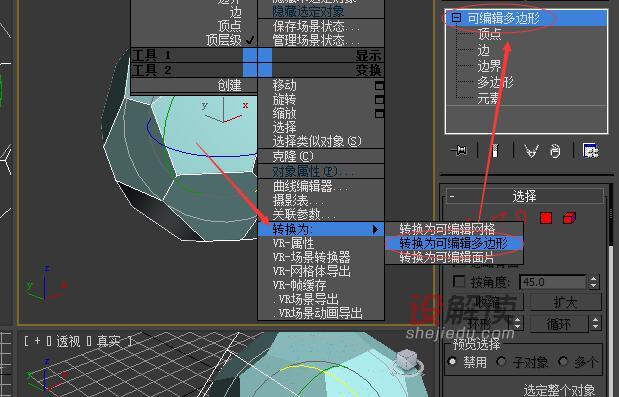This screenshot has width=619, height=397.
Task: Click the 循环 button
Action: (559, 324)
